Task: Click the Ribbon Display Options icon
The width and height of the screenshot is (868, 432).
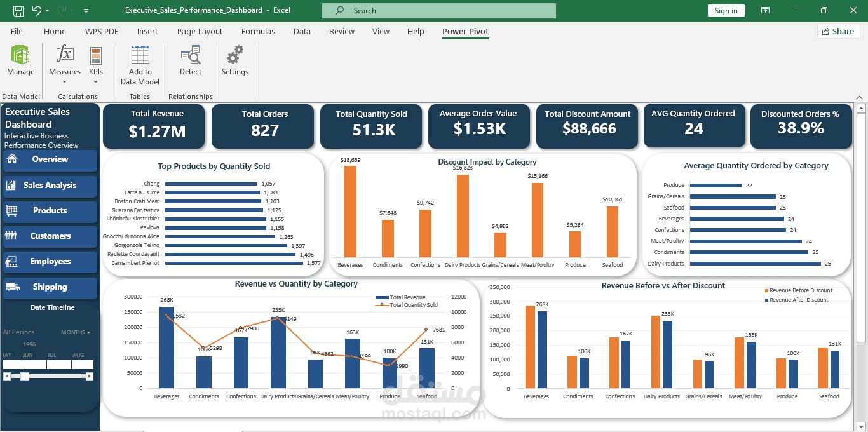Action: point(766,11)
